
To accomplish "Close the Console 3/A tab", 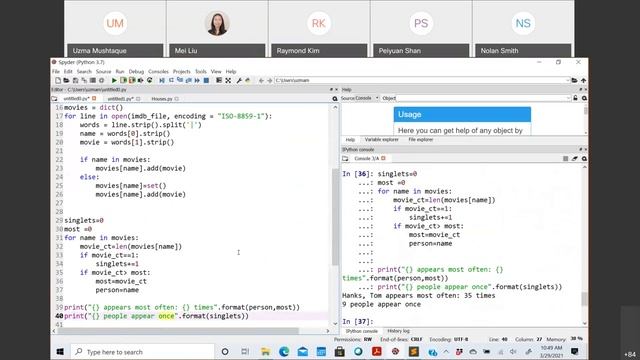I will (x=383, y=158).
